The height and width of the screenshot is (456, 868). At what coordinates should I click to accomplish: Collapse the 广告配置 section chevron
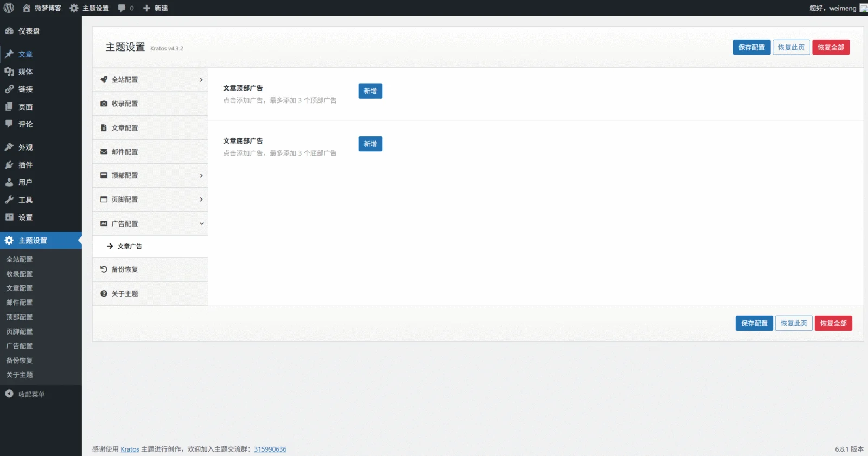(201, 223)
